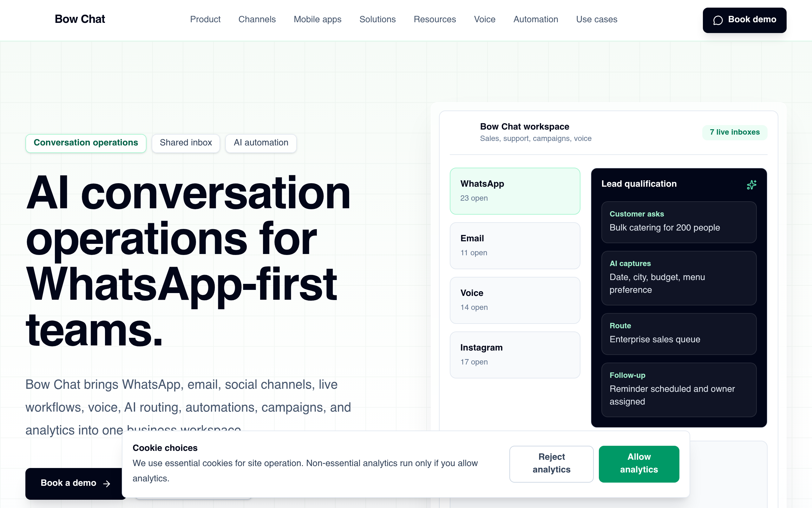Click 'Sales, support, campaigns, voice' subtitle
This screenshot has height=508, width=812.
(x=535, y=138)
